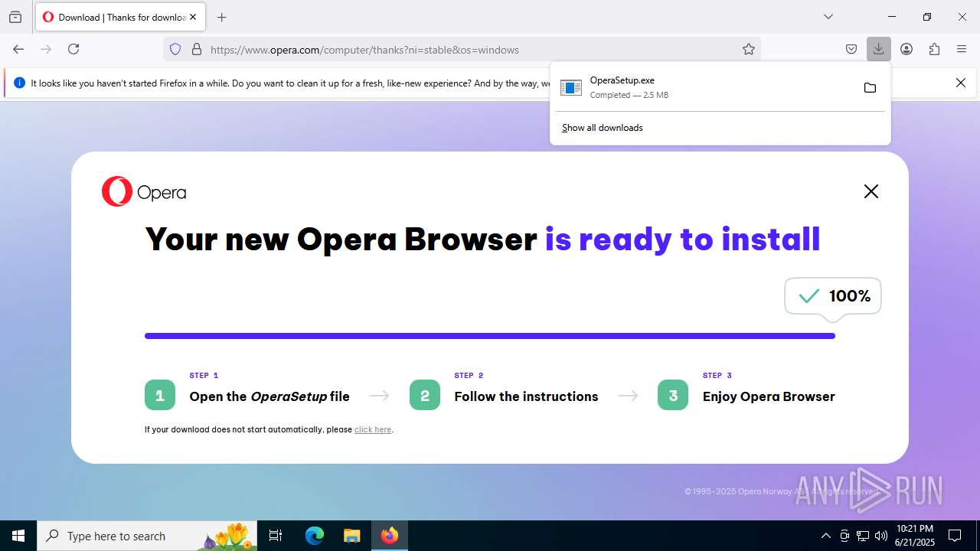980x551 pixels.
Task: Click the taskbar search box
Action: point(147,536)
